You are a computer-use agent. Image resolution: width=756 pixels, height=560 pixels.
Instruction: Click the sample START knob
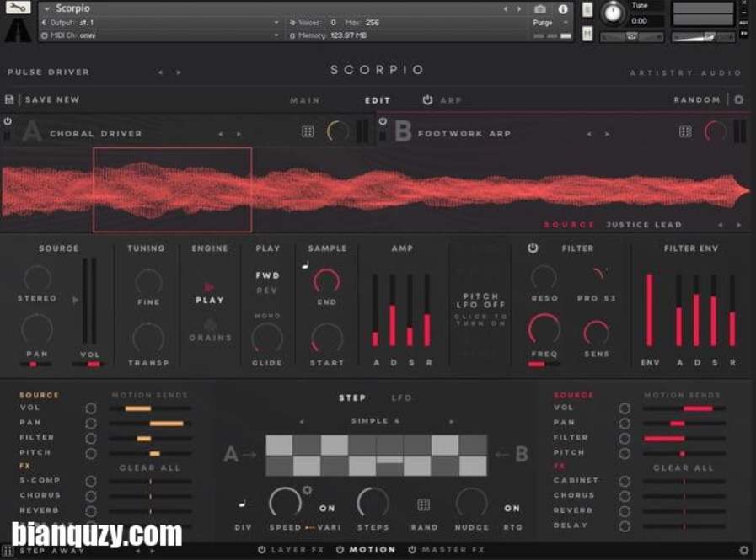coord(326,339)
